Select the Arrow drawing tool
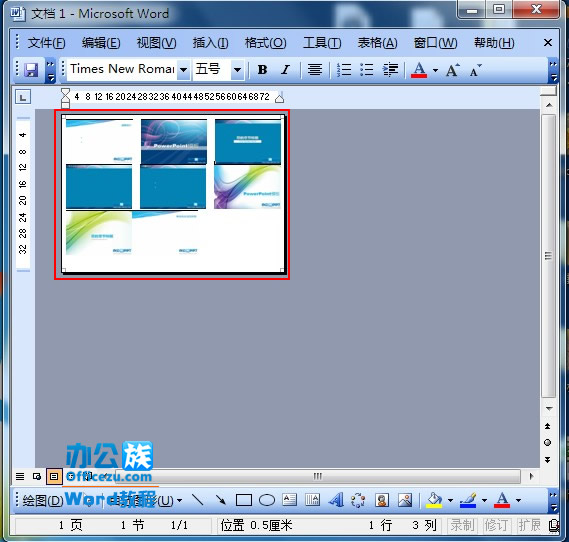569x542 pixels. click(x=221, y=500)
